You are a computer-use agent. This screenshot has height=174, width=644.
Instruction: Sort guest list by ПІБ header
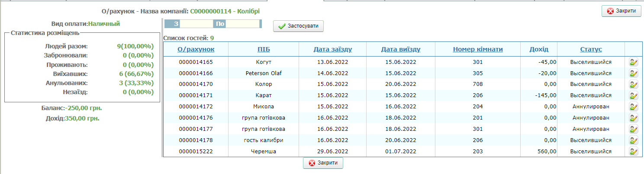point(264,49)
